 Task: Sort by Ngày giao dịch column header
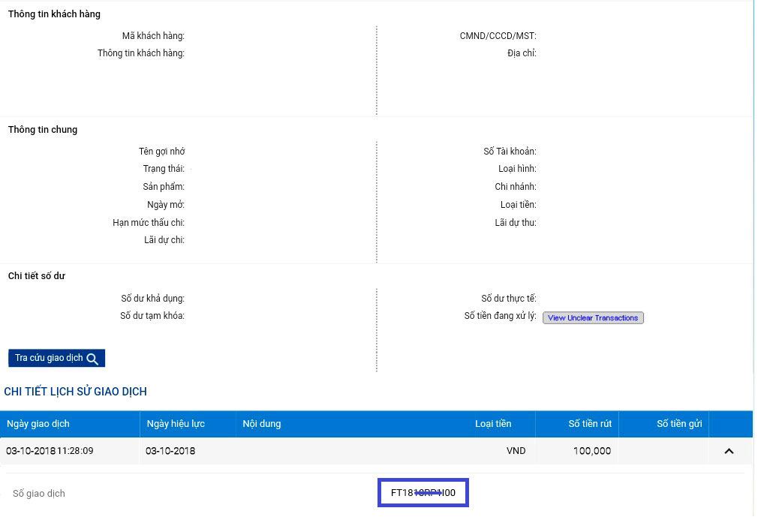(38, 424)
